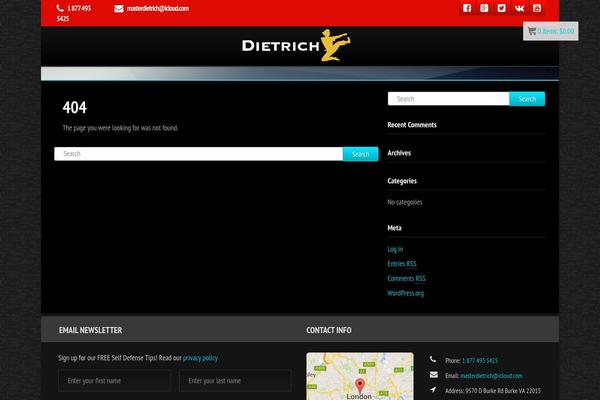Screen dimensions: 600x400
Task: Open the WordPress.org link
Action: [406, 293]
